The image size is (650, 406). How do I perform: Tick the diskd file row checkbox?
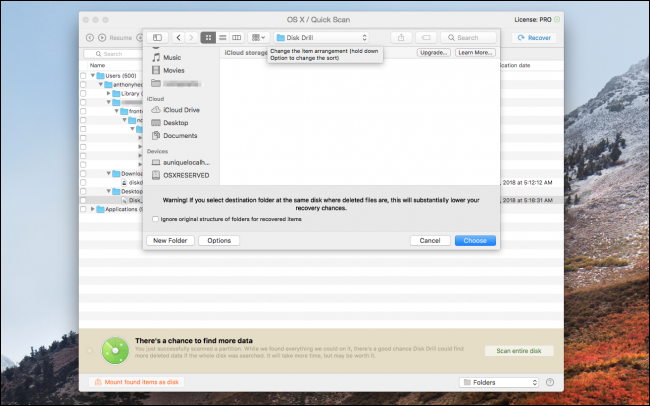tap(83, 182)
